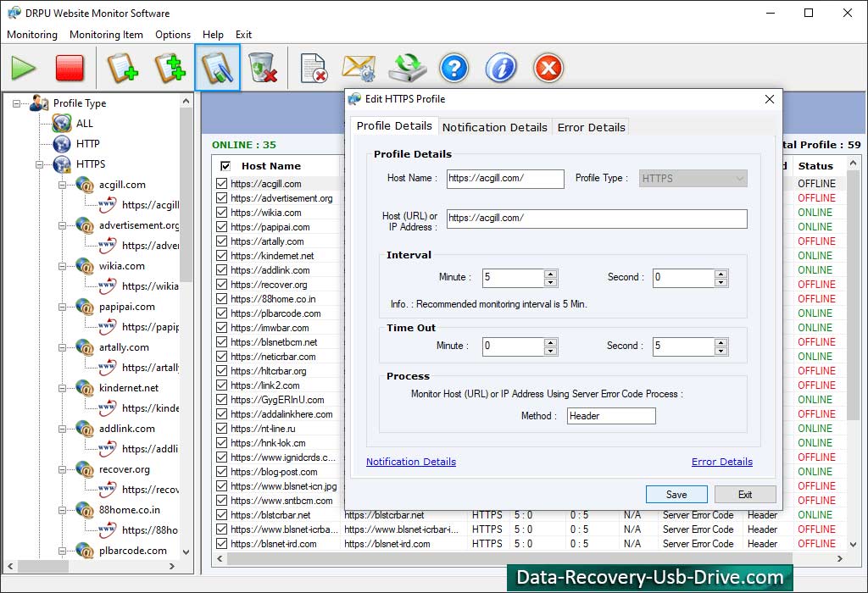Viewport: 868px width, 593px height.
Task: Save the HTTPS profile changes
Action: tap(676, 494)
